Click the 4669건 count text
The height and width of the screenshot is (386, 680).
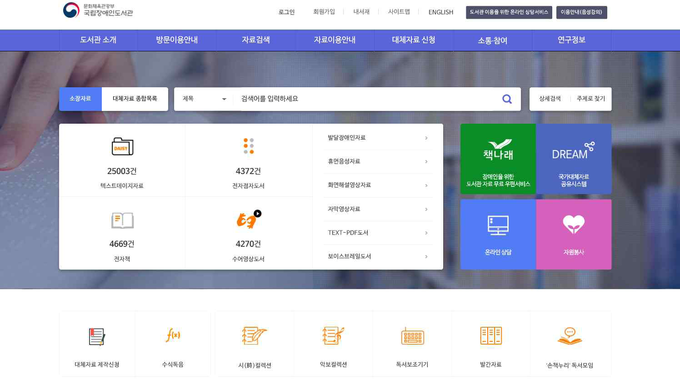122,244
